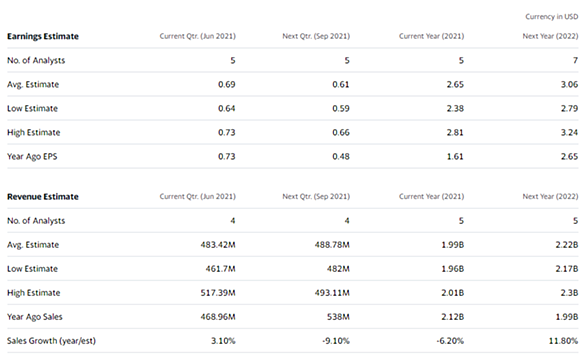Click the Earnings Estimate table heading
The width and height of the screenshot is (586, 363).
tap(43, 36)
